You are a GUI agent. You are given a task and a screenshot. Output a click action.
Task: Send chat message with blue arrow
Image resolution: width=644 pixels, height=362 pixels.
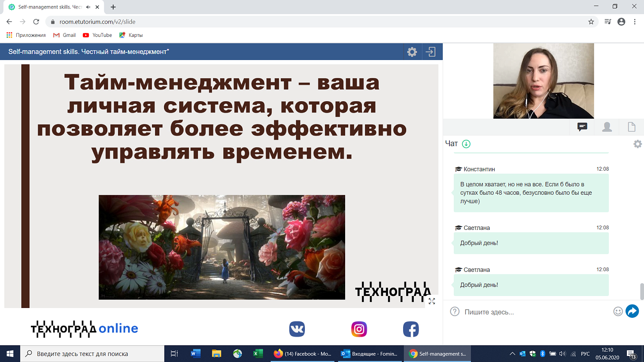pos(632,311)
